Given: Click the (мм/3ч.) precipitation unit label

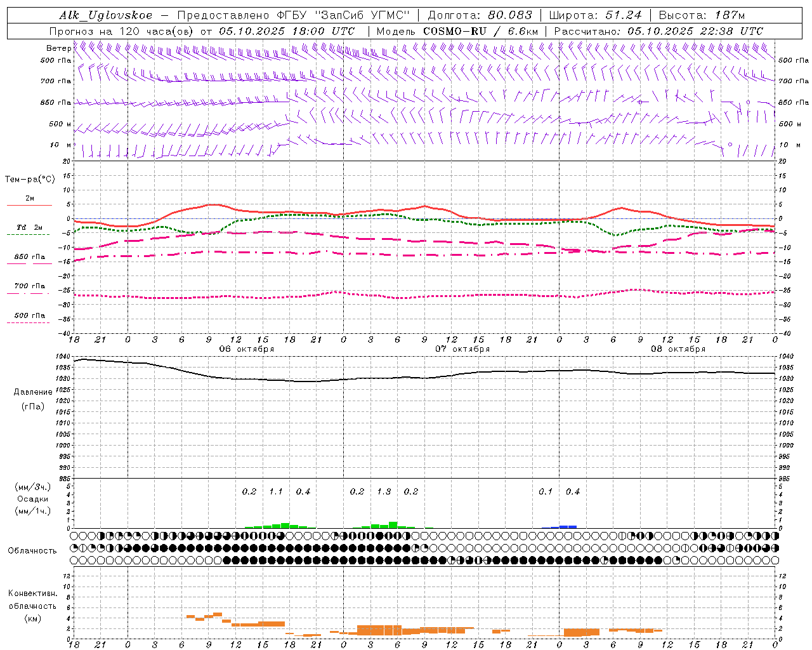Looking at the screenshot, I should 33,487.
